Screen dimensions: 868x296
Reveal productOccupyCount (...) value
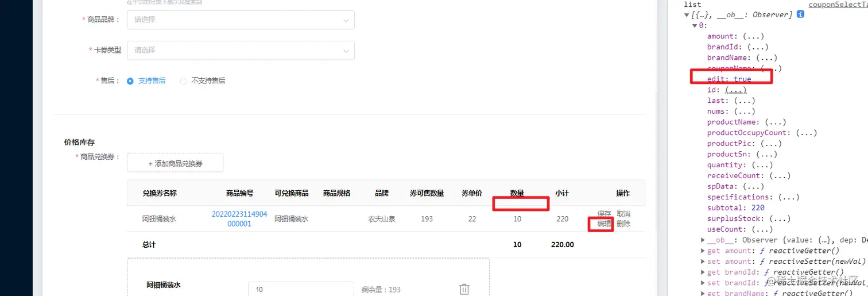806,133
